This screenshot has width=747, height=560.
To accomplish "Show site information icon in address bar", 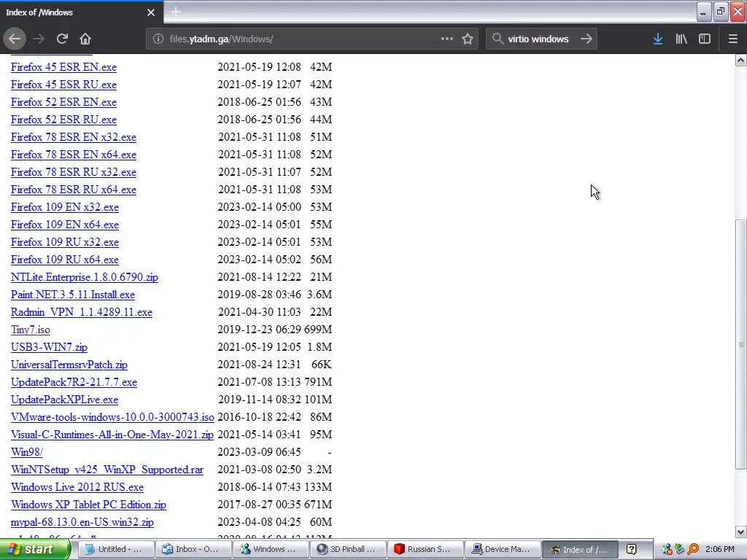I will pos(158,39).
